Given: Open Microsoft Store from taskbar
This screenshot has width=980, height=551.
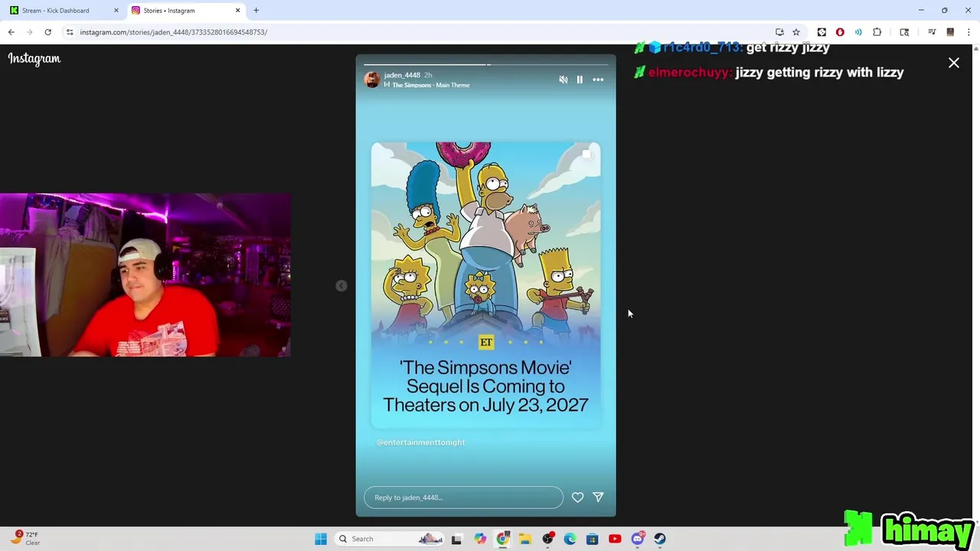Looking at the screenshot, I should tap(592, 539).
